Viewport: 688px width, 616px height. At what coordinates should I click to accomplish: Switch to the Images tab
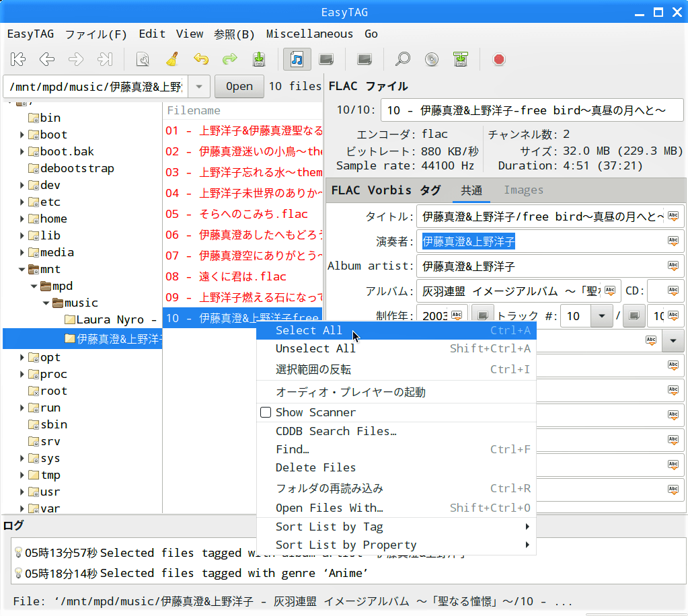523,190
